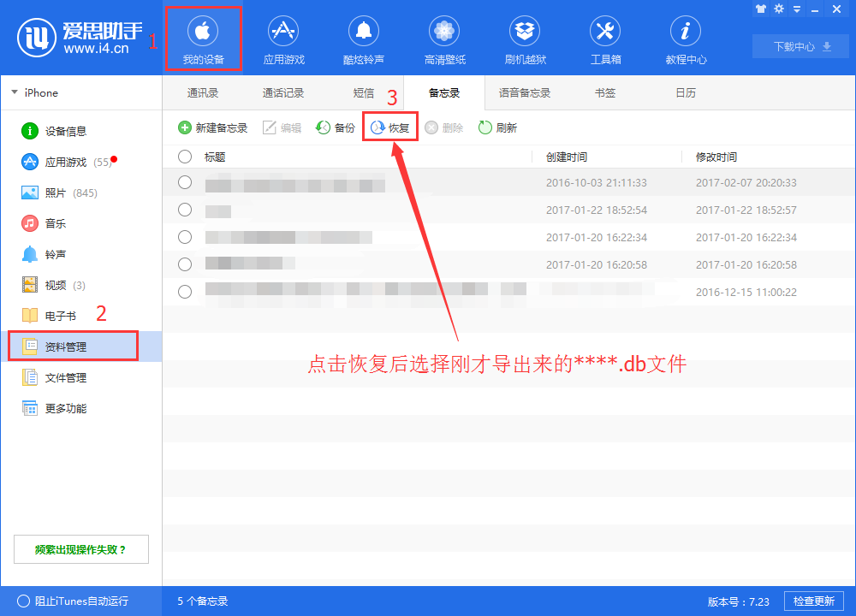Open 酷炫铃声 ringtone center
The image size is (856, 616).
(x=364, y=38)
